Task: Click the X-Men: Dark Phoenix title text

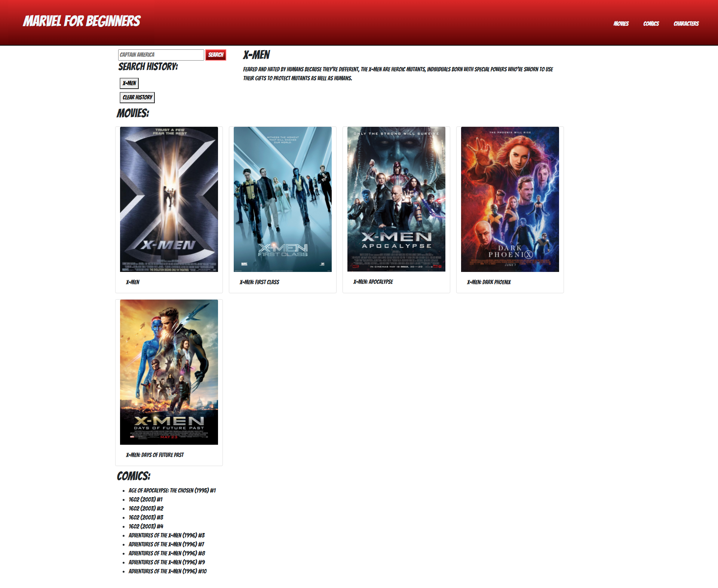Action: point(488,282)
